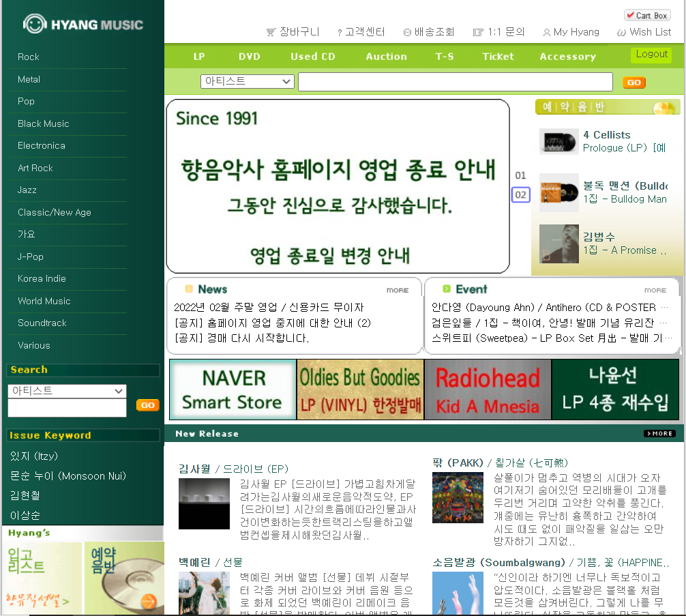Screen dimensions: 686x616
Task: Click issue keyword 김현철
Action: tap(25, 496)
